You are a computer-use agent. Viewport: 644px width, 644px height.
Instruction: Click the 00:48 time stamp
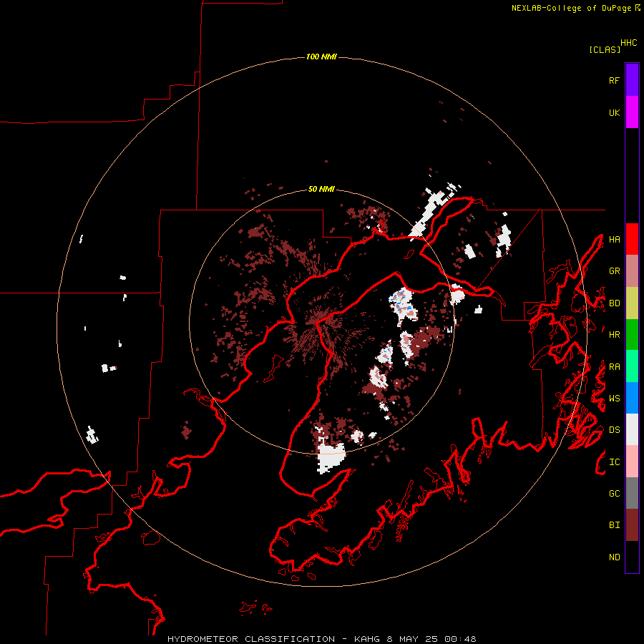tap(460, 639)
